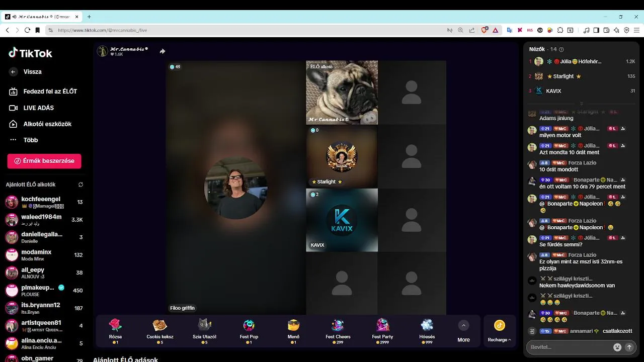Click Forza Lazio name above '10 órát mondott'
Viewport: 644px width, 362px height.
point(582,163)
